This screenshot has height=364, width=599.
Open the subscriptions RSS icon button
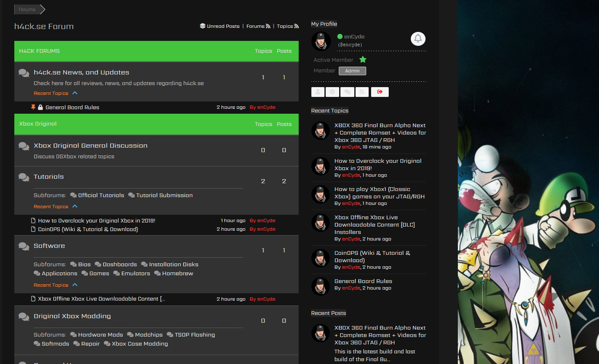click(362, 92)
